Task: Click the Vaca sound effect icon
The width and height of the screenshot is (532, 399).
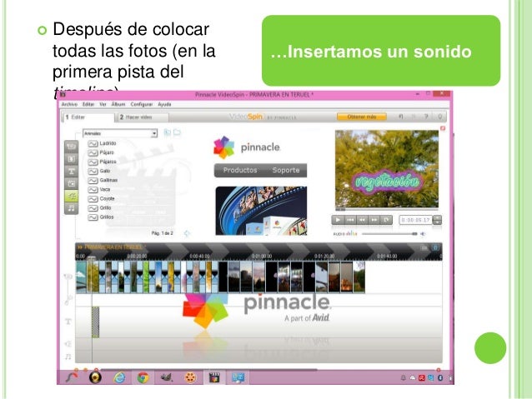Action: pos(93,189)
